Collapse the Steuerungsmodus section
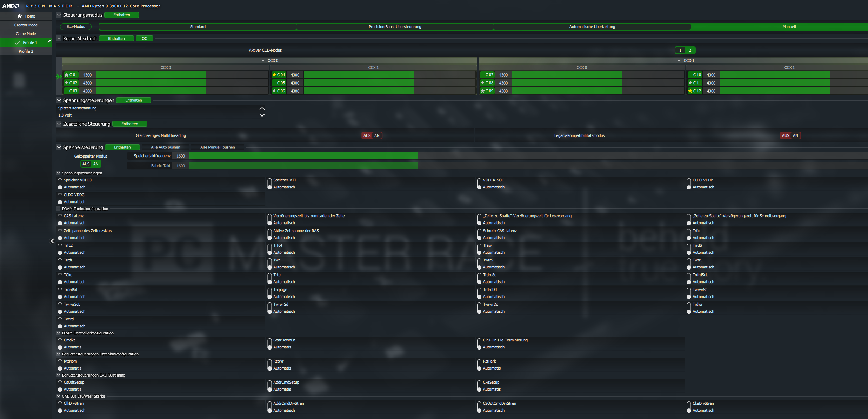The image size is (868, 419). (x=59, y=15)
